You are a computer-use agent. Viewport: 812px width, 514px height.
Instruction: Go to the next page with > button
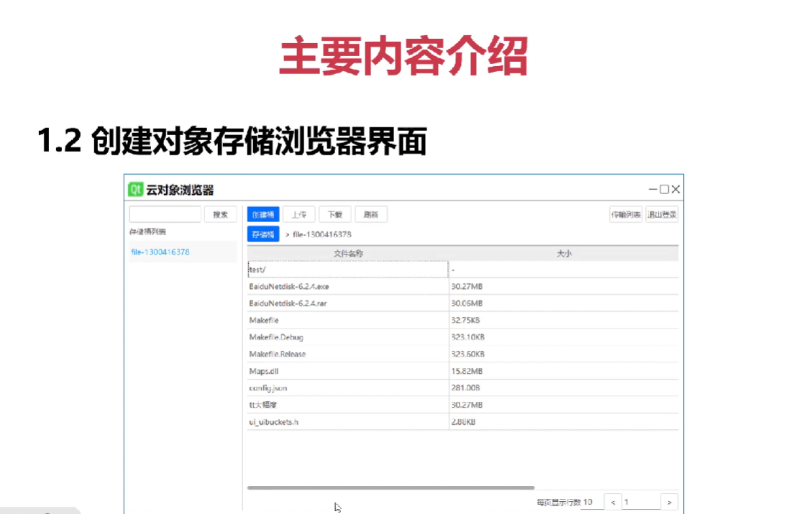pos(670,502)
